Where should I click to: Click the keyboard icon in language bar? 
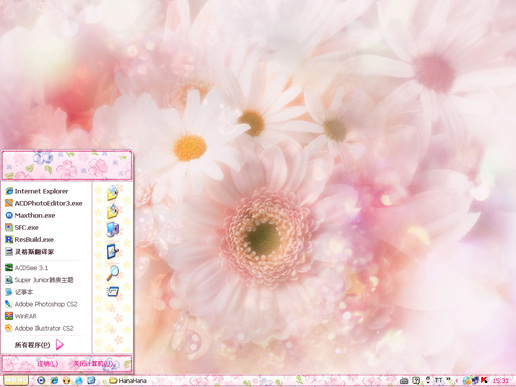coord(404,380)
